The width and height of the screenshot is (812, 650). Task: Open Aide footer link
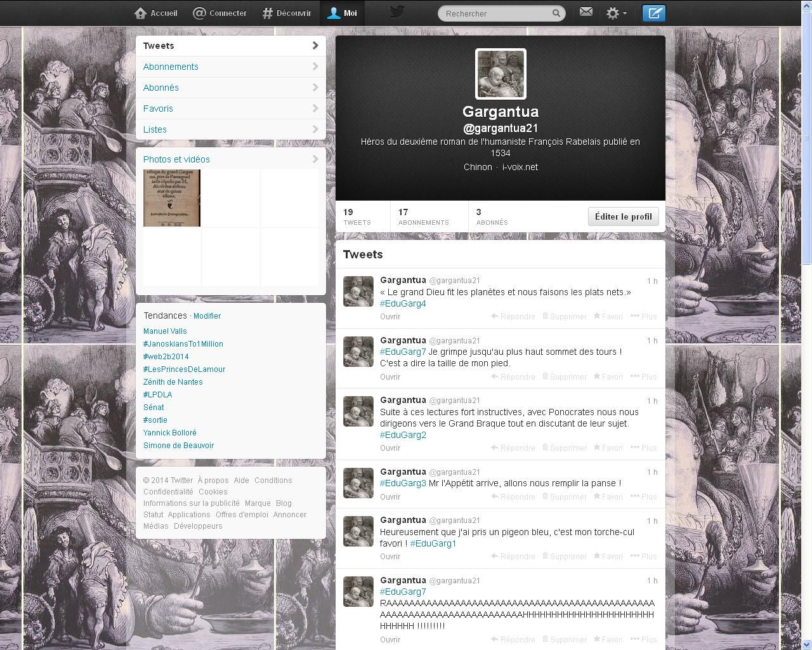(241, 481)
